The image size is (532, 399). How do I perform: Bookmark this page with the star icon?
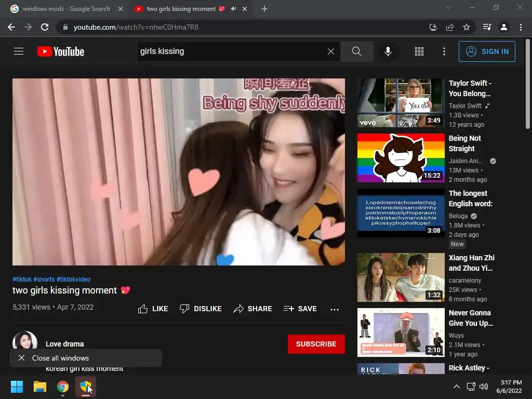click(467, 27)
